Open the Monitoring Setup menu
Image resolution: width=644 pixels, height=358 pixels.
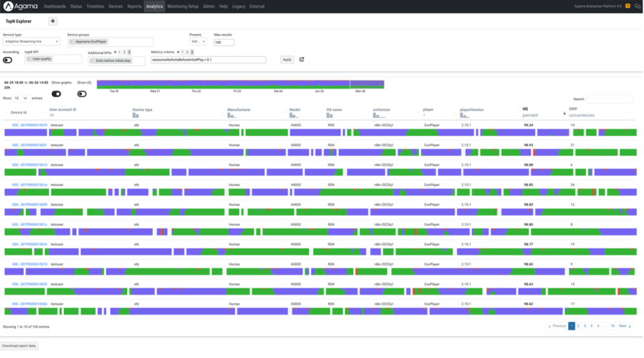tap(182, 6)
